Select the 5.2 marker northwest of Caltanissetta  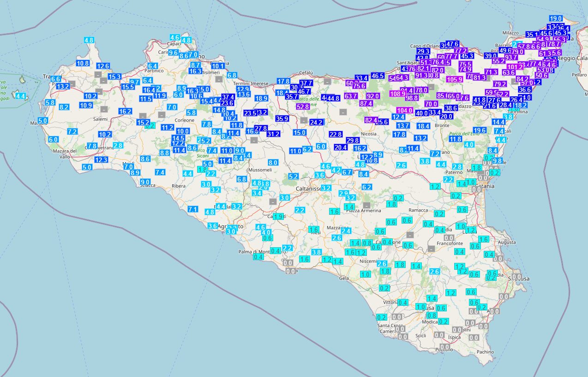(x=293, y=176)
